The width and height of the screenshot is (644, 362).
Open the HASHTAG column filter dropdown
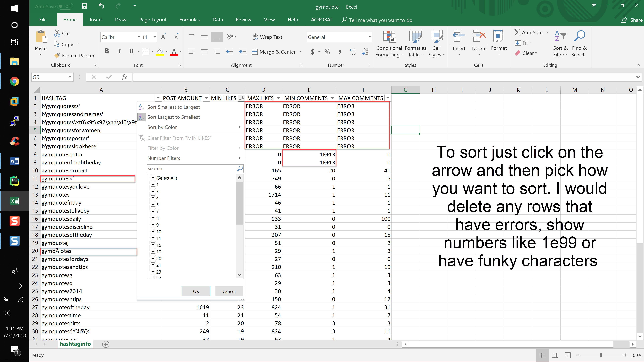coord(158,98)
